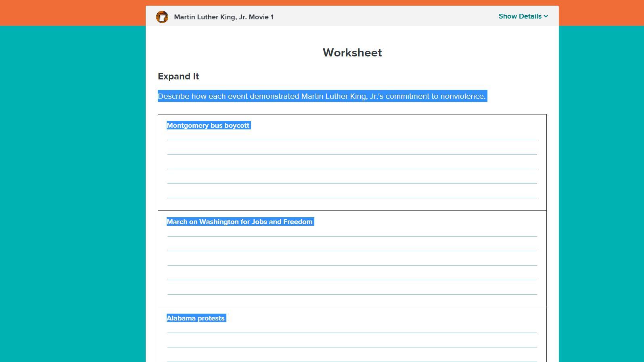The image size is (644, 362).
Task: Click the Show Details chevron arrow
Action: 546,17
